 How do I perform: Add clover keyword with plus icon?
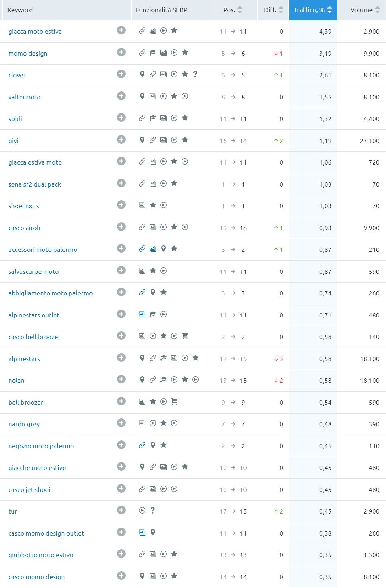(121, 74)
